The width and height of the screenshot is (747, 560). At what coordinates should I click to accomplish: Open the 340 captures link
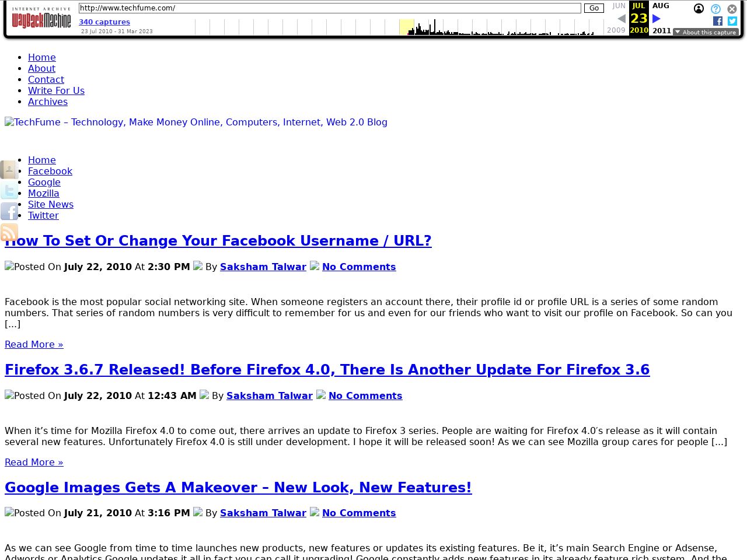tap(104, 22)
